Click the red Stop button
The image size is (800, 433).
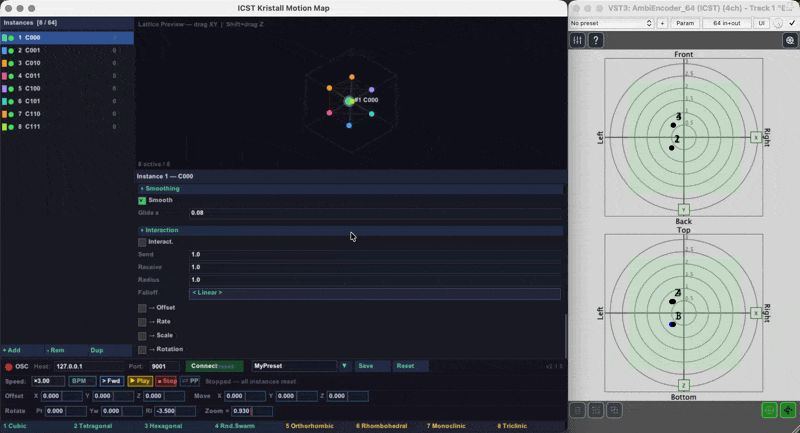coord(166,381)
